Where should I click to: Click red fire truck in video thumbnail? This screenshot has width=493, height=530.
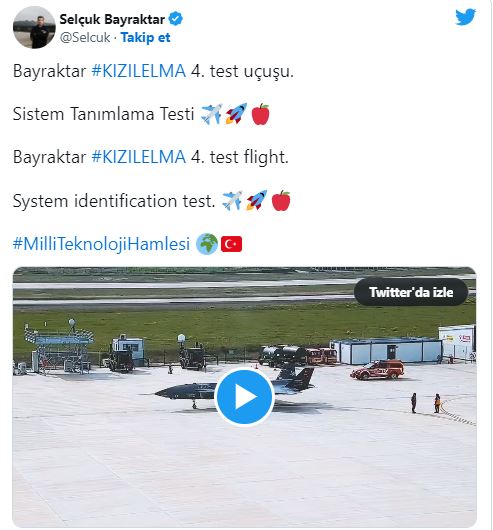pyautogui.click(x=377, y=369)
